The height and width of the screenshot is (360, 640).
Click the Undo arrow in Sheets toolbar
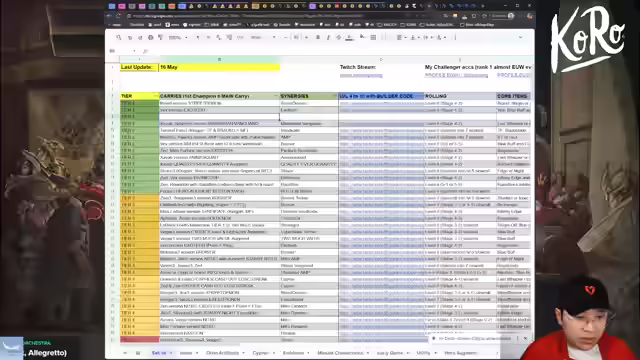(130, 37)
